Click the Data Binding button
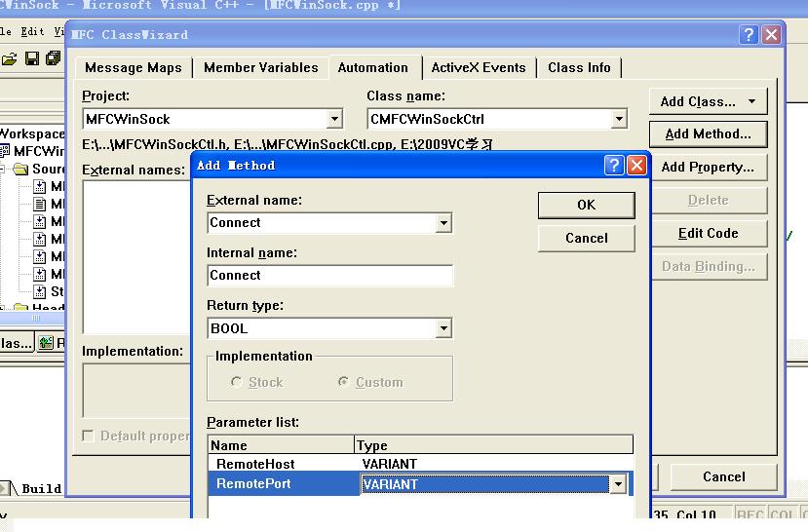 pyautogui.click(x=708, y=266)
